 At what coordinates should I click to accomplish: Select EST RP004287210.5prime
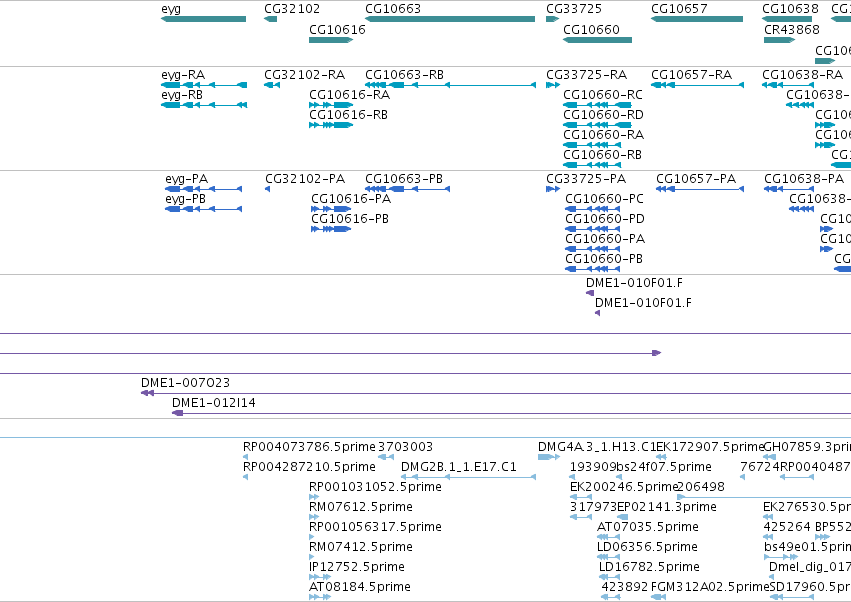pos(309,467)
